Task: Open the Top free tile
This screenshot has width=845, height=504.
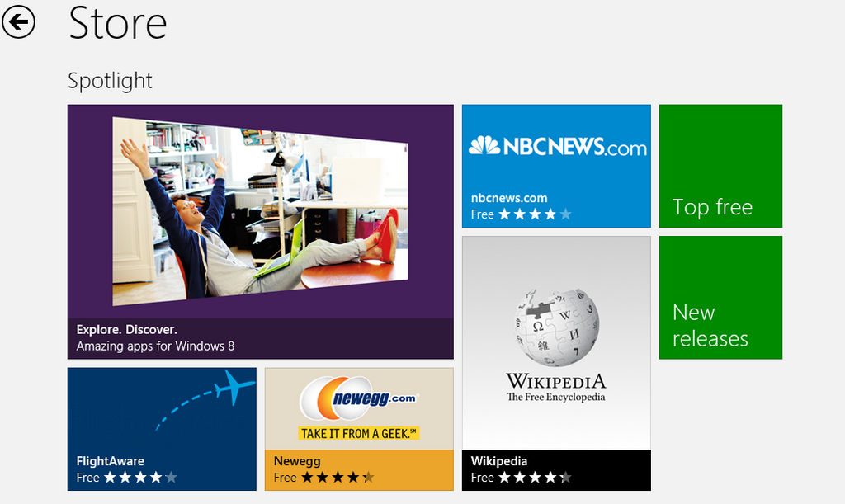Action: 720,166
